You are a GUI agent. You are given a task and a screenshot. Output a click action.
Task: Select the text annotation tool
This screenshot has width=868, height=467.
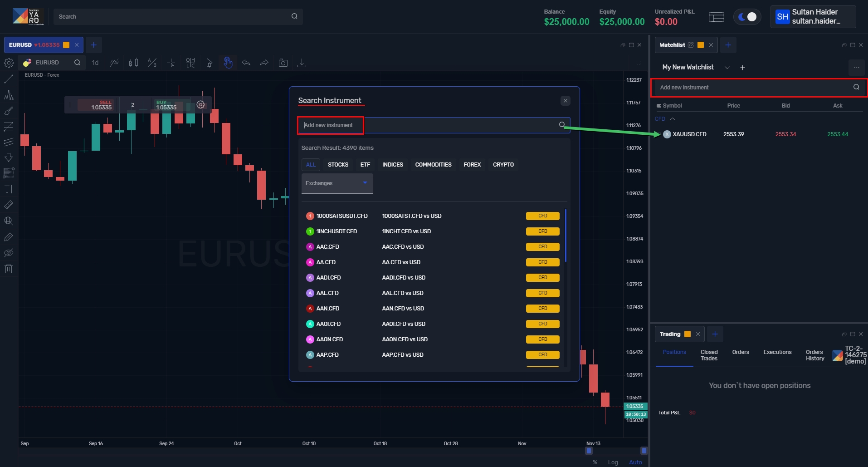(x=9, y=189)
